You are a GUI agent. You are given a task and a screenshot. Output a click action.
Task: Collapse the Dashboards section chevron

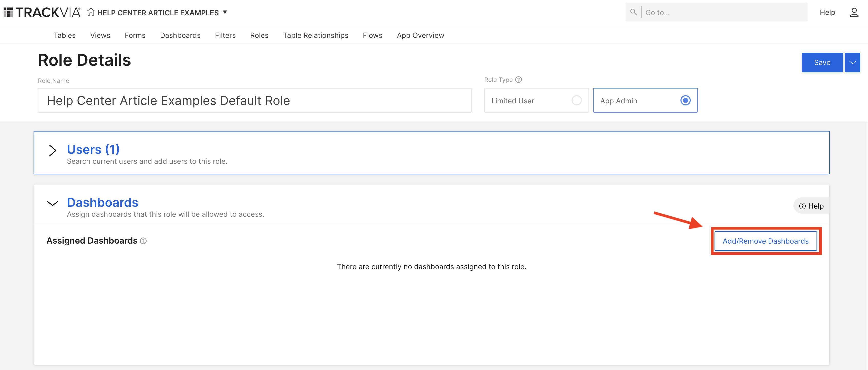pos(53,203)
